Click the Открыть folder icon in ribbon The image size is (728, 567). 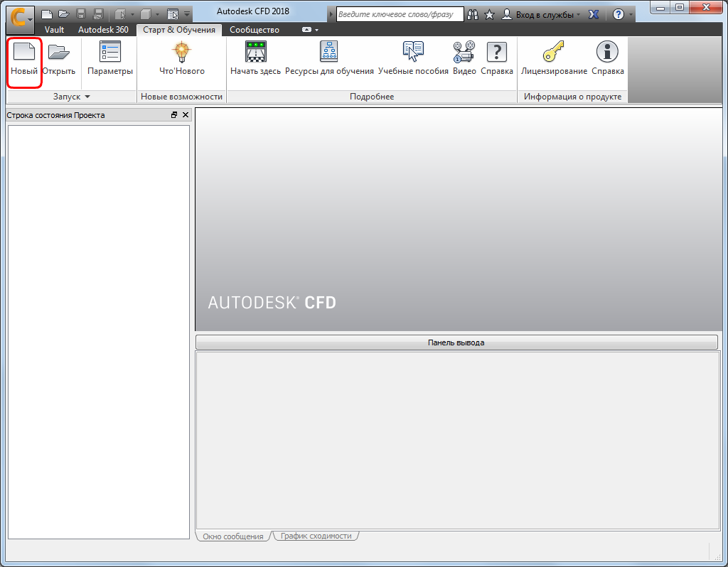tap(59, 51)
